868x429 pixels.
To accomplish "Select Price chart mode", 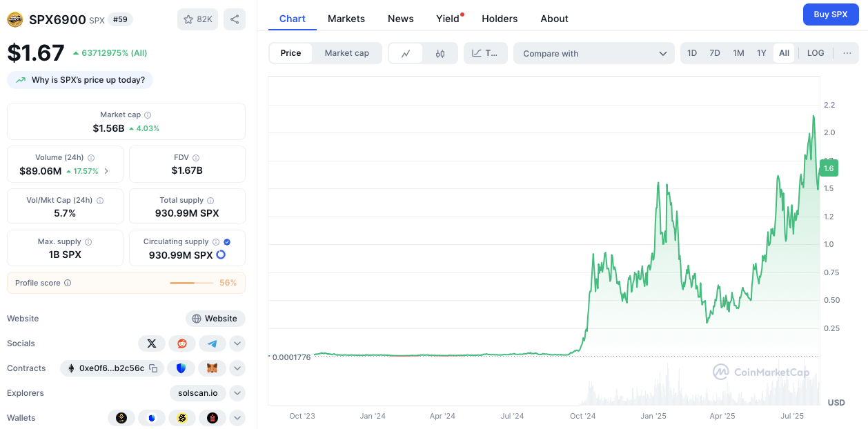I will (x=290, y=53).
